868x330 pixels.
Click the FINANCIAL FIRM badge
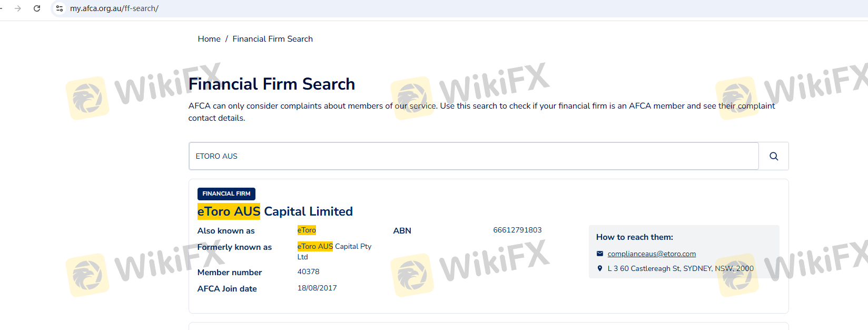[x=226, y=193]
